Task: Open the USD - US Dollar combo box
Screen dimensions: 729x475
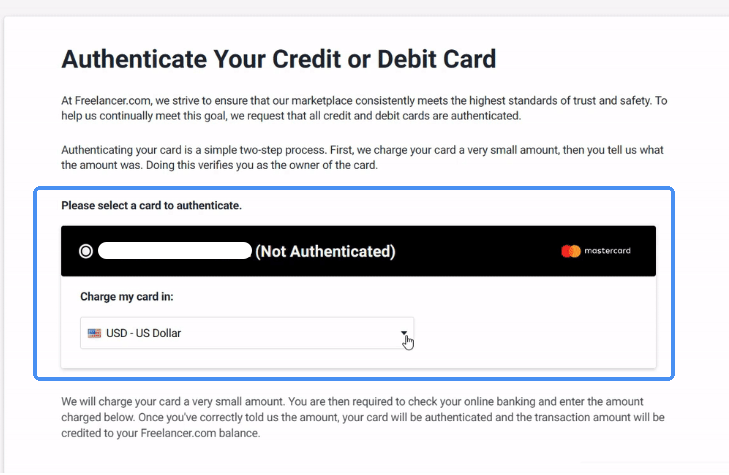Action: pyautogui.click(x=247, y=333)
